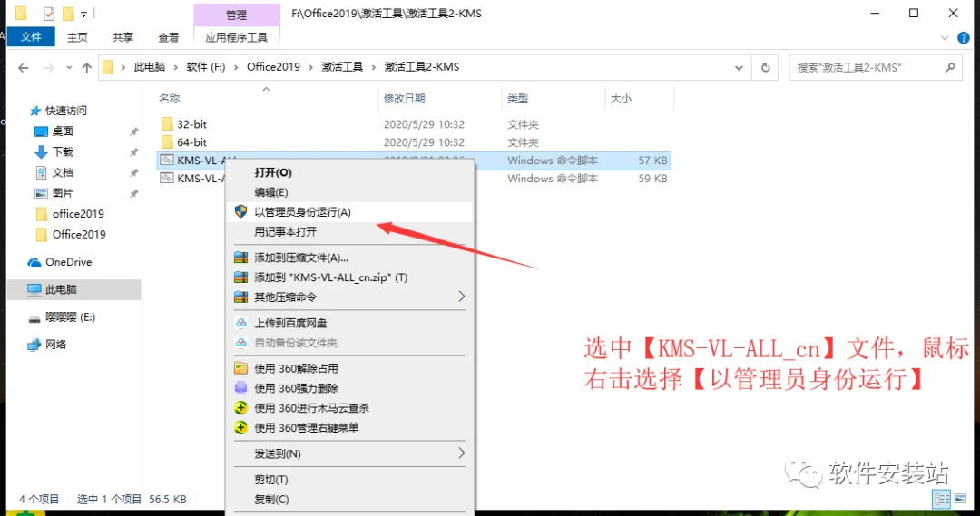Refresh the current folder

pos(766,67)
